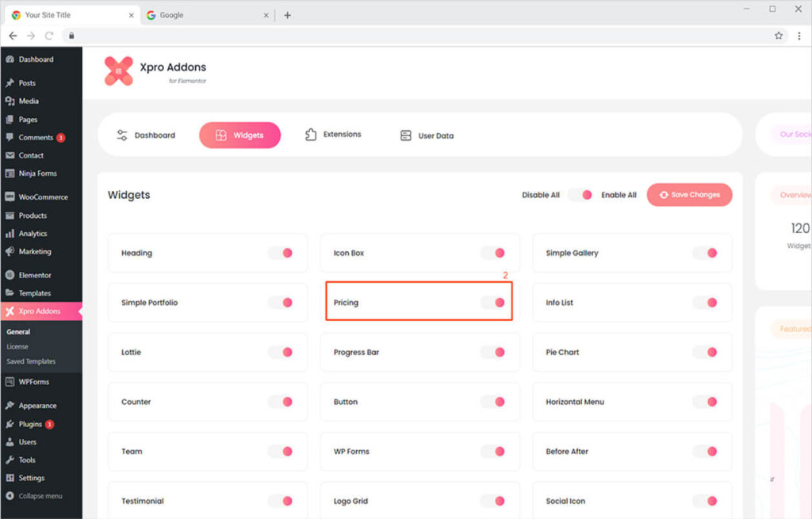Viewport: 812px width, 519px height.
Task: Click the Dashboard icon in WordPress sidebar
Action: 10,59
